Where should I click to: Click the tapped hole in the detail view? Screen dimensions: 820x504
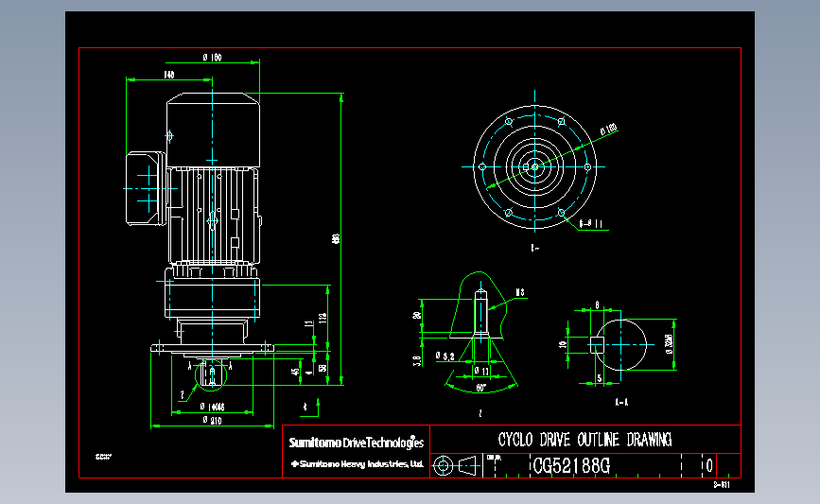[481, 312]
